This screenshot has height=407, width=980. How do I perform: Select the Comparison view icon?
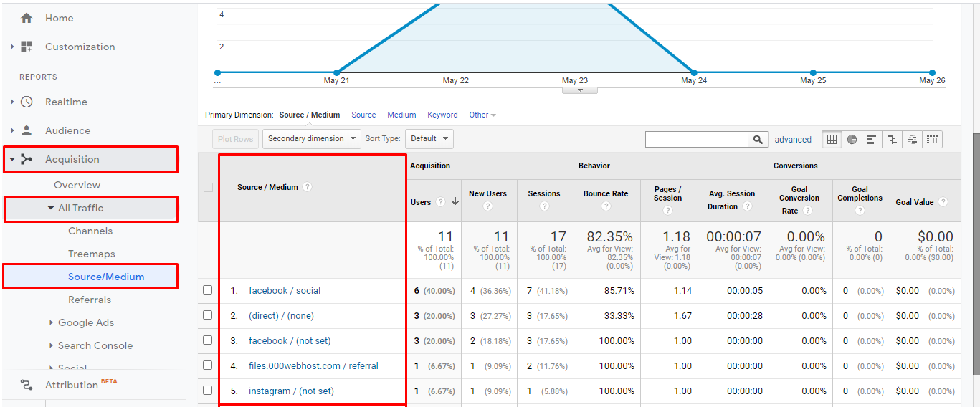click(892, 140)
